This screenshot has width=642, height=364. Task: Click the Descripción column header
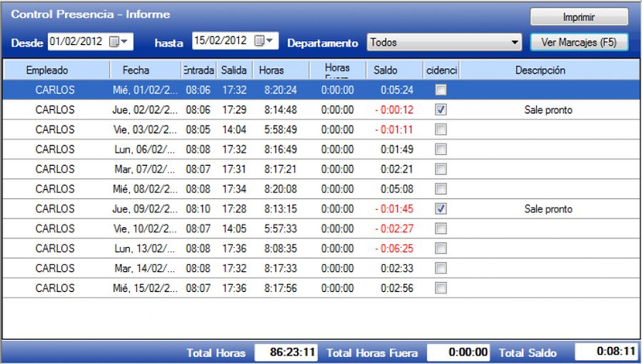pos(549,70)
